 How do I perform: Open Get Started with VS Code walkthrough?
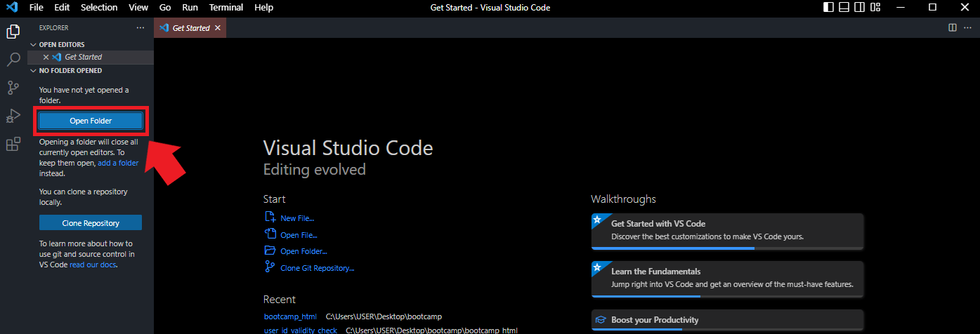[x=727, y=231]
